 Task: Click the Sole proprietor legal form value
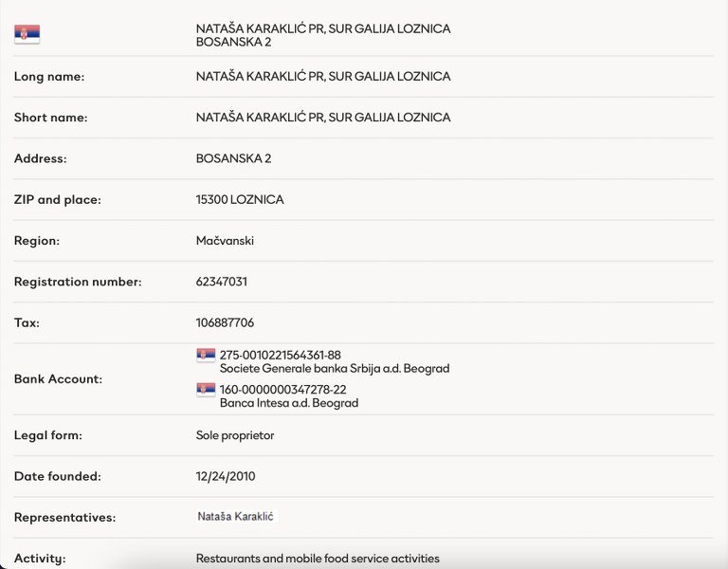[x=234, y=435]
